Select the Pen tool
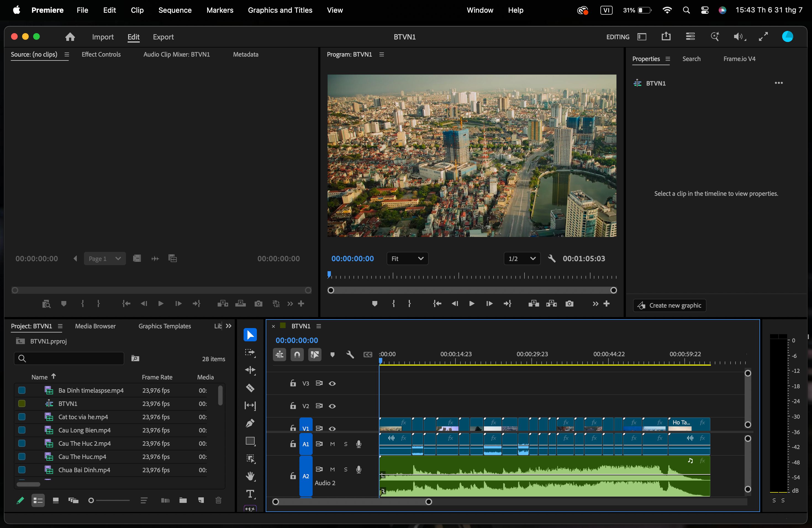This screenshot has height=528, width=812. [250, 423]
